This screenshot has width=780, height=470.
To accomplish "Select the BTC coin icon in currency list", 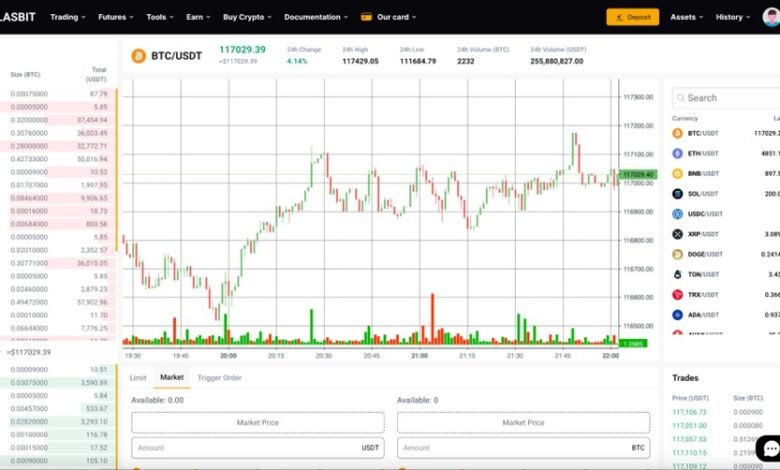I will pyautogui.click(x=678, y=133).
